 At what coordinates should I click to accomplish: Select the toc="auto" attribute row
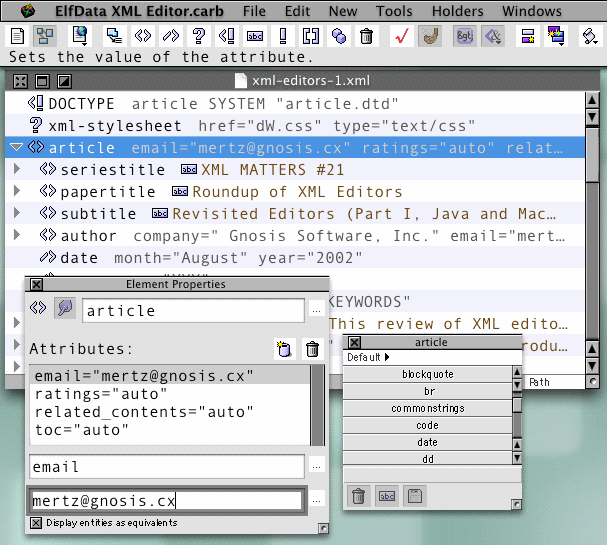170,430
